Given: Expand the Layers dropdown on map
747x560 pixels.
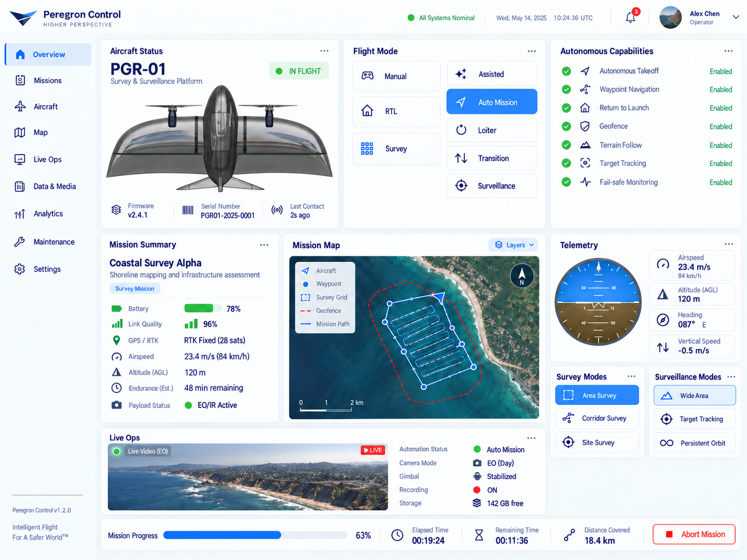Looking at the screenshot, I should point(513,245).
